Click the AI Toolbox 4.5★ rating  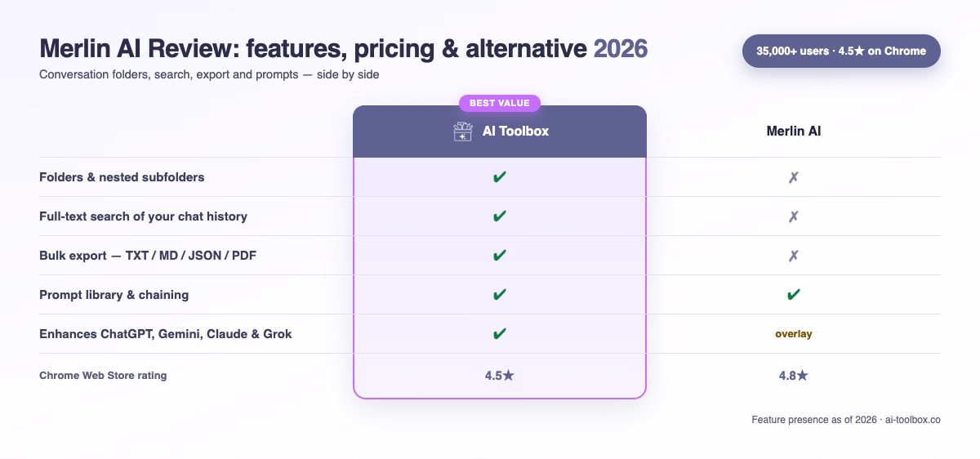tap(499, 377)
